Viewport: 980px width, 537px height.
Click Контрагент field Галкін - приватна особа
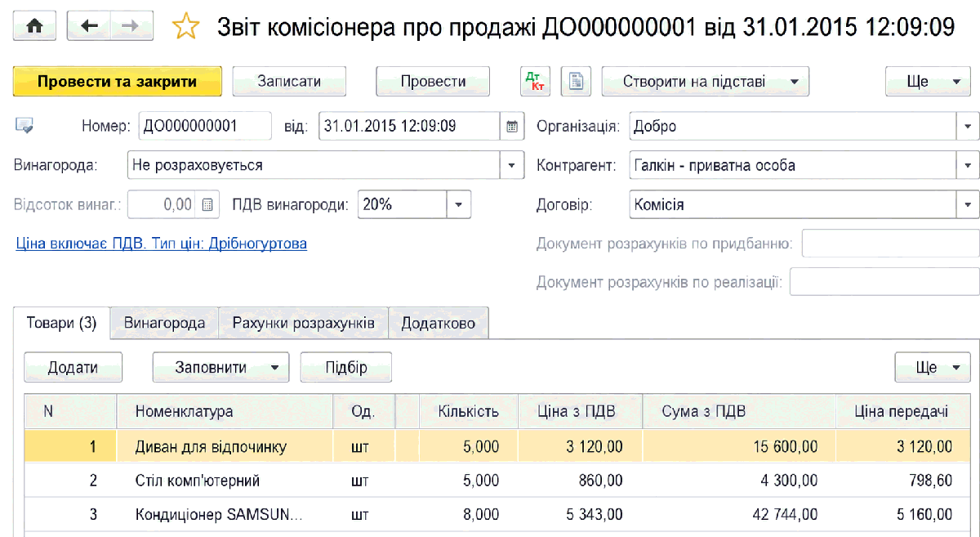(793, 166)
